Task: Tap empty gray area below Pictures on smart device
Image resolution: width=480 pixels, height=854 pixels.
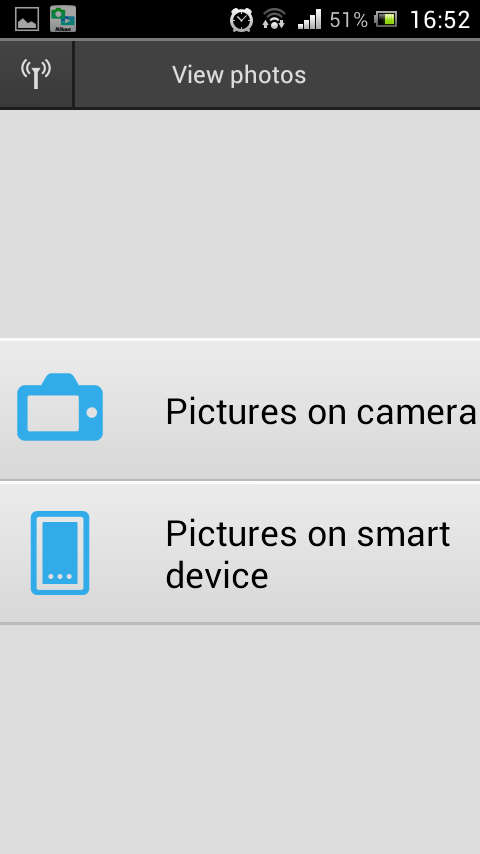Action: click(240, 739)
